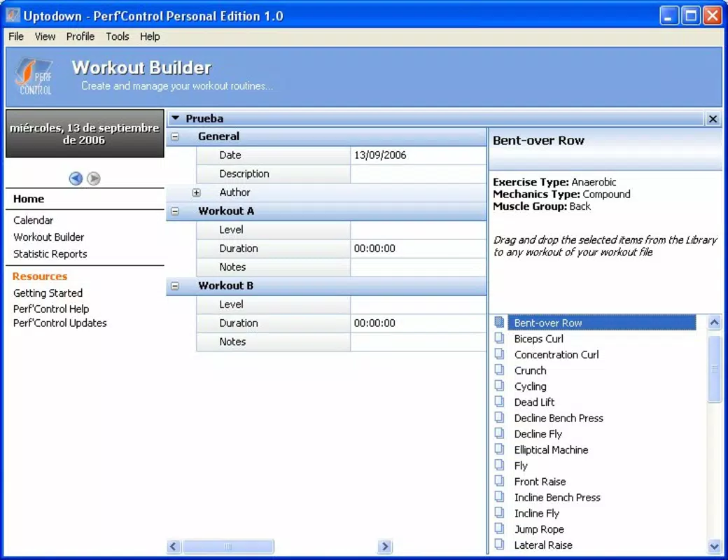The image size is (728, 560).
Task: Click the Elliptical Machine exercise icon
Action: point(499,449)
